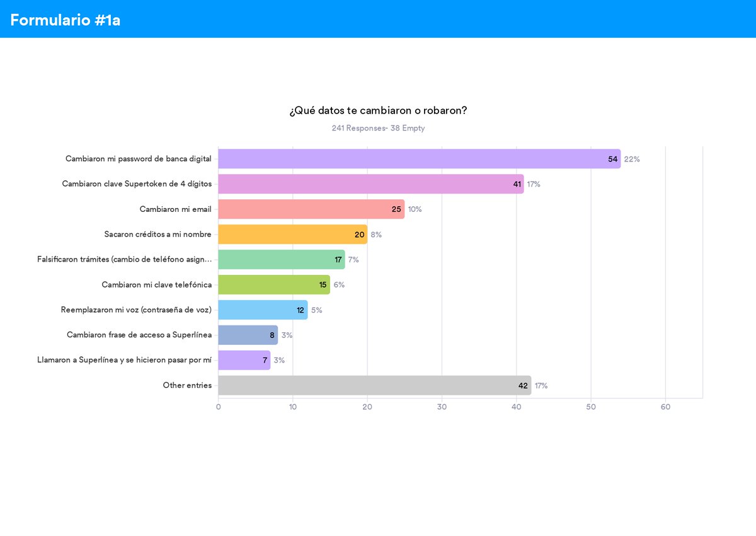The width and height of the screenshot is (756, 536).
Task: Click the 'Formulario #1a' header title
Action: tap(66, 20)
